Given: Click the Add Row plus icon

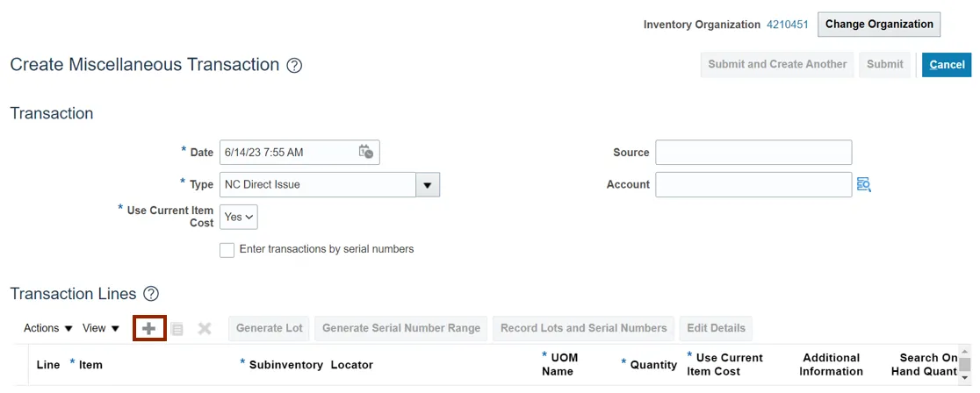Looking at the screenshot, I should tap(149, 329).
